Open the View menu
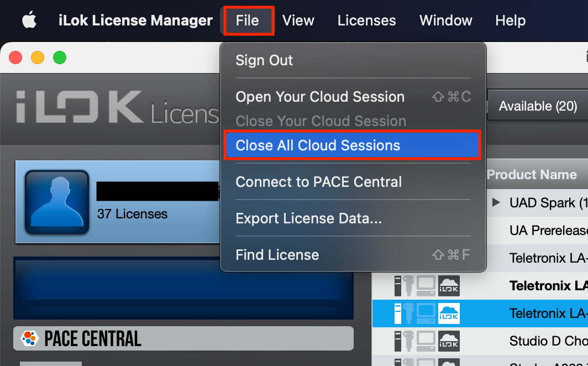Screen dimensions: 588x366 tap(298, 20)
